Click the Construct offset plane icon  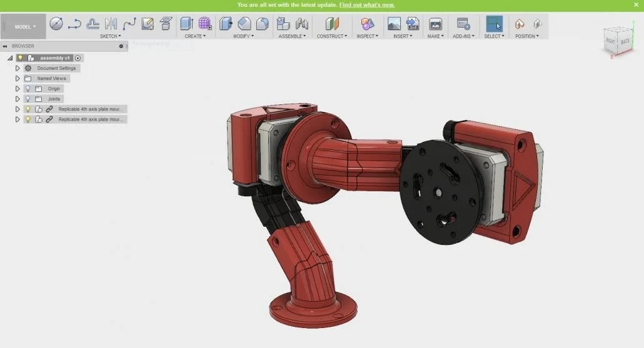coord(332,24)
